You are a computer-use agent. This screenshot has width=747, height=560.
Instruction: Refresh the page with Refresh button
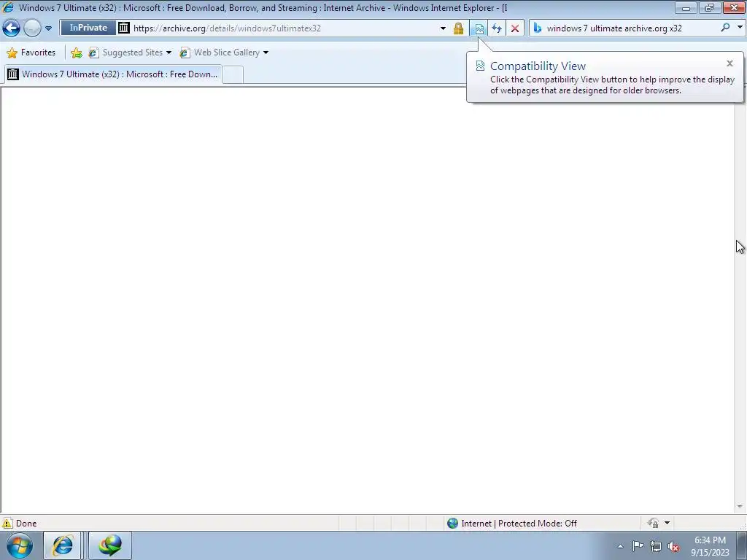click(496, 28)
